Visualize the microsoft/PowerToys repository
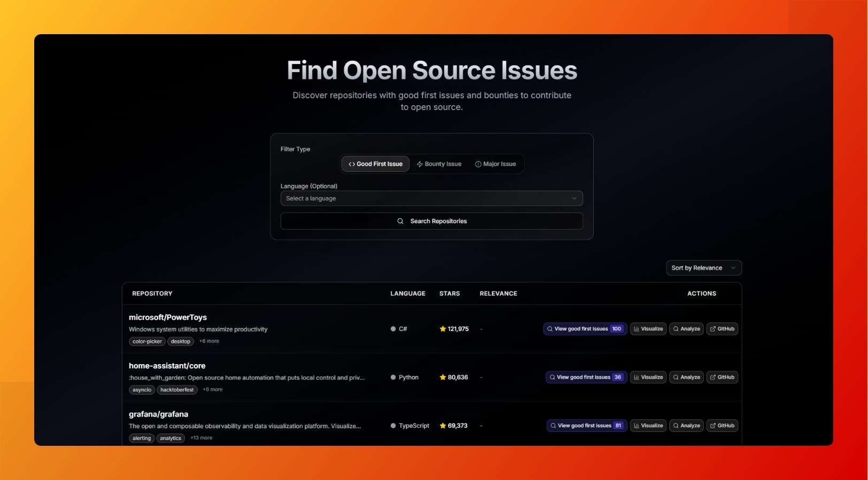 click(x=648, y=329)
